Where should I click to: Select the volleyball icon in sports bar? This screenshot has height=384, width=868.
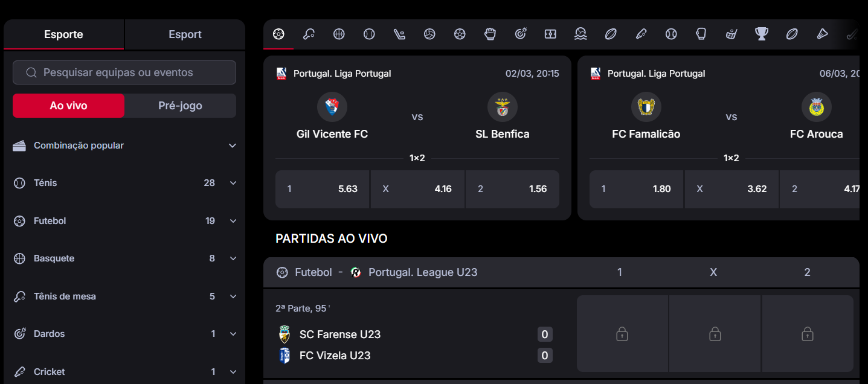coord(429,34)
